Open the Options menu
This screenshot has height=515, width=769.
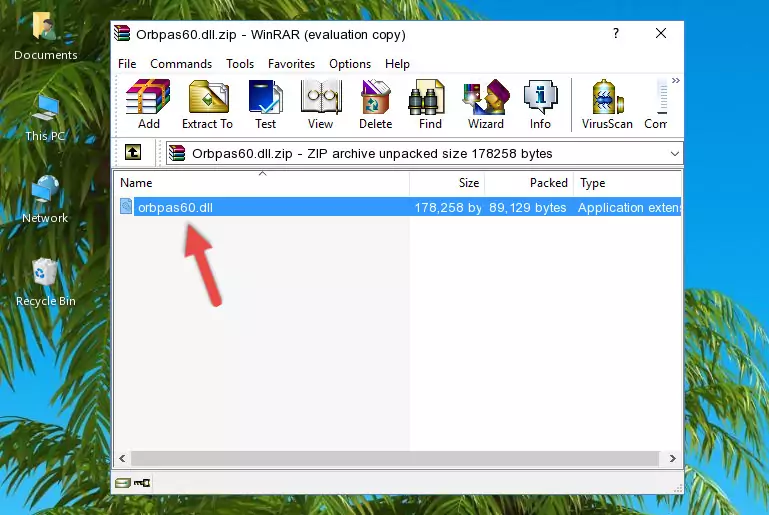tap(350, 64)
